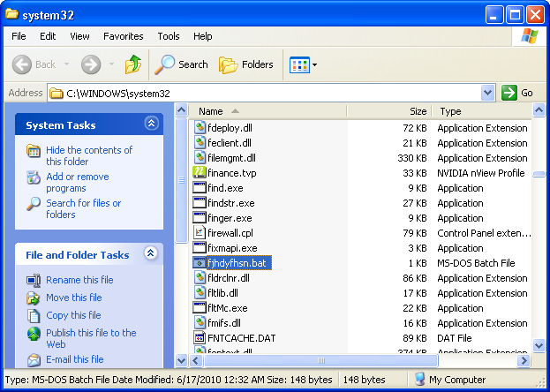Select the fldrclnr.dll file icon
The image size is (550, 392).
(x=200, y=278)
